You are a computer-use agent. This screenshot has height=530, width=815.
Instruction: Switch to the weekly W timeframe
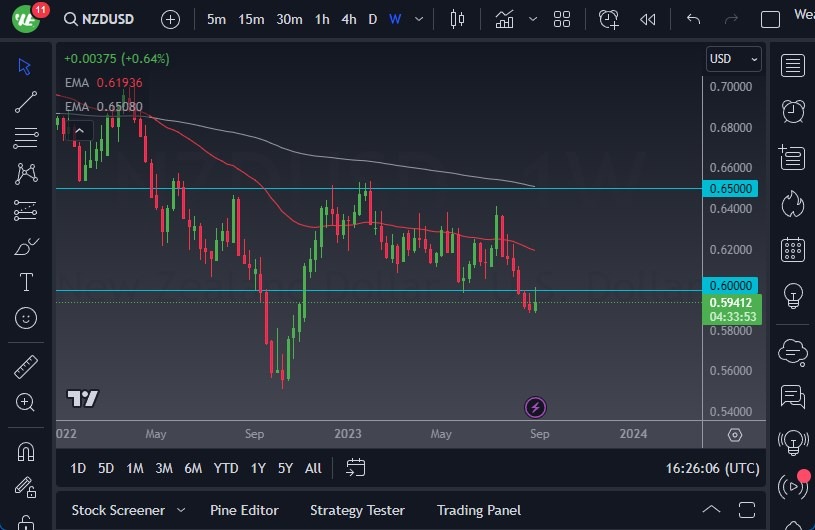click(x=395, y=19)
